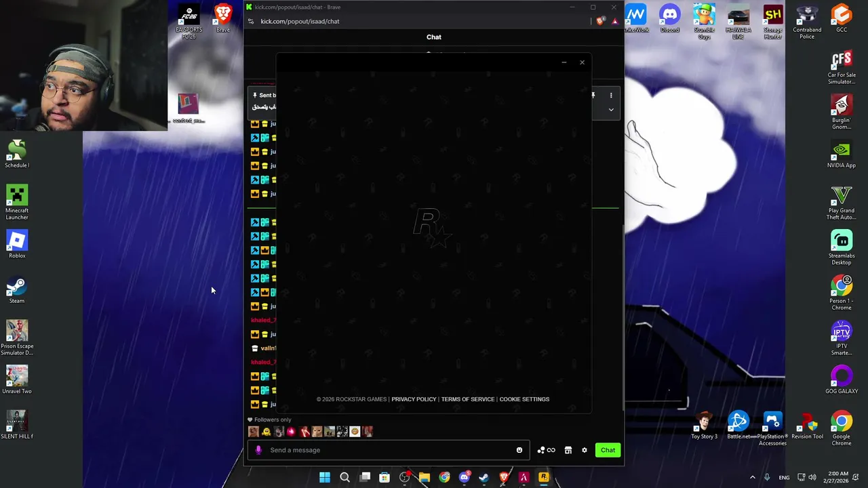This screenshot has width=868, height=488.
Task: Open the Minecraft Launcher desktop shortcut
Action: coord(17,203)
